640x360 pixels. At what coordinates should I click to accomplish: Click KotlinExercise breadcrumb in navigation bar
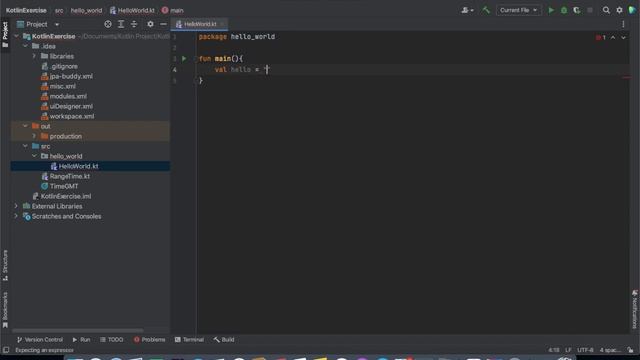26,10
